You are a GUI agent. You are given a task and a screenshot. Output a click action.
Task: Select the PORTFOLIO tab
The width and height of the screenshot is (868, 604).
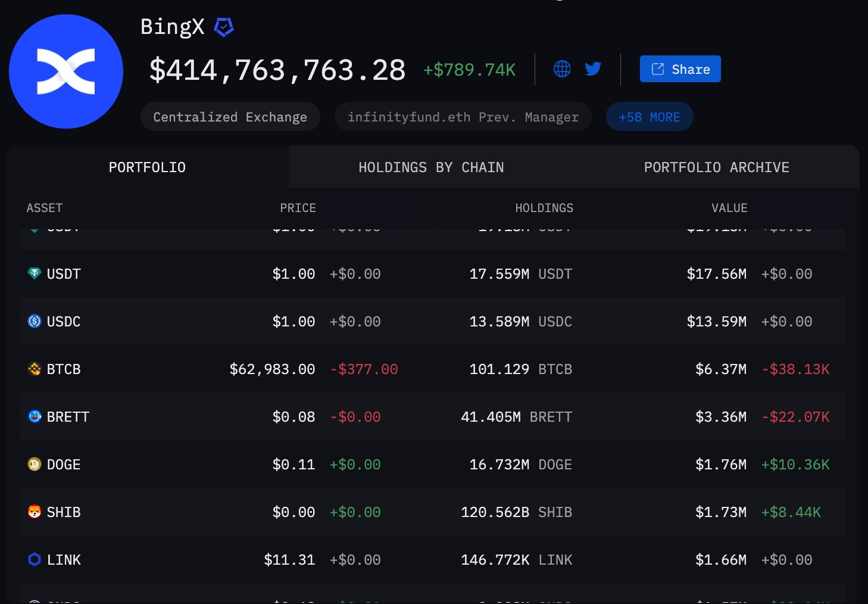pyautogui.click(x=146, y=167)
